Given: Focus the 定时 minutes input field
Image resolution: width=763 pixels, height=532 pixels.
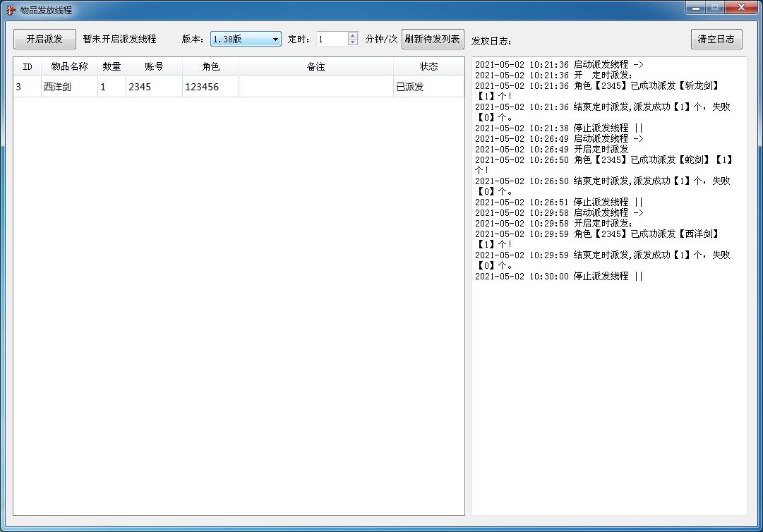Looking at the screenshot, I should point(332,39).
